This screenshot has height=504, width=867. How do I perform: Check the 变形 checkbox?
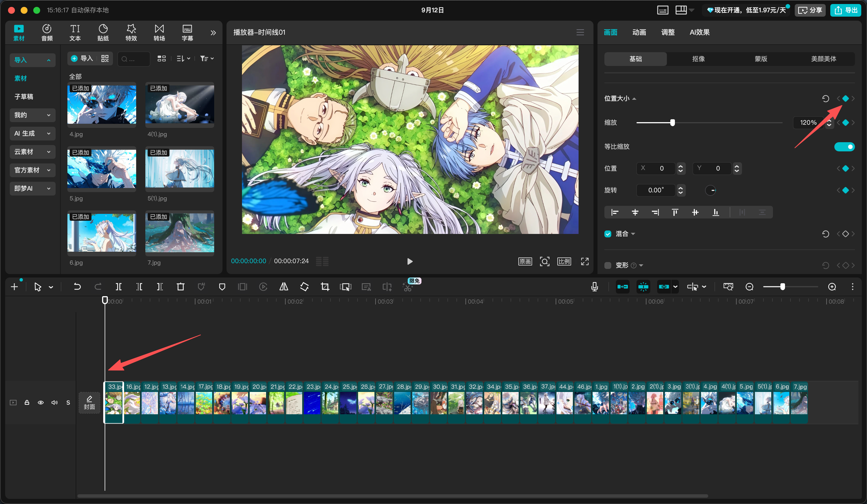click(x=608, y=265)
